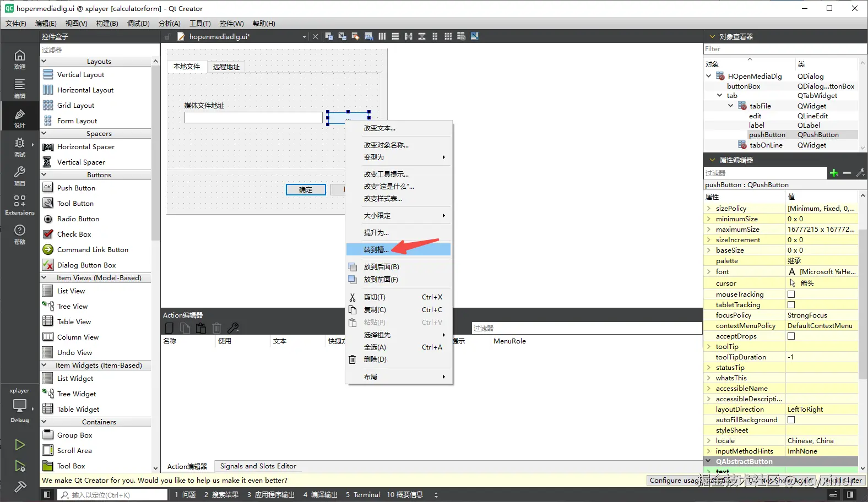Open 4 编译输出 output pane
Screen dimensions: 868x502
click(x=320, y=495)
